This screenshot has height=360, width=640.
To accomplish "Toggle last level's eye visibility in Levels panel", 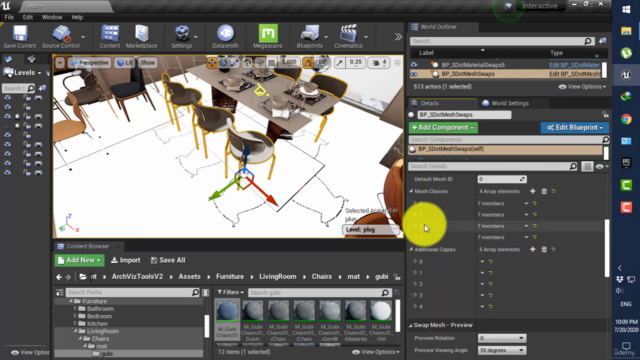I will [7, 173].
